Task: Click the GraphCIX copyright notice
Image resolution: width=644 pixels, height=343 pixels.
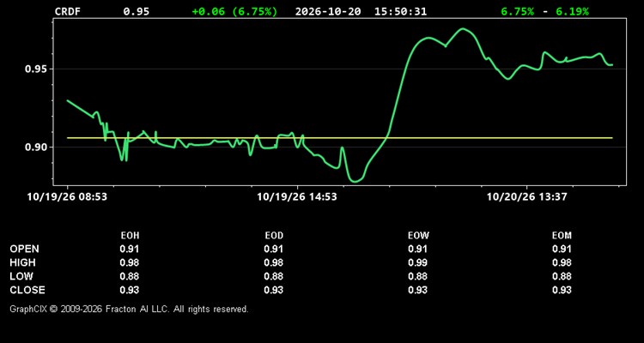Action: pos(129,309)
